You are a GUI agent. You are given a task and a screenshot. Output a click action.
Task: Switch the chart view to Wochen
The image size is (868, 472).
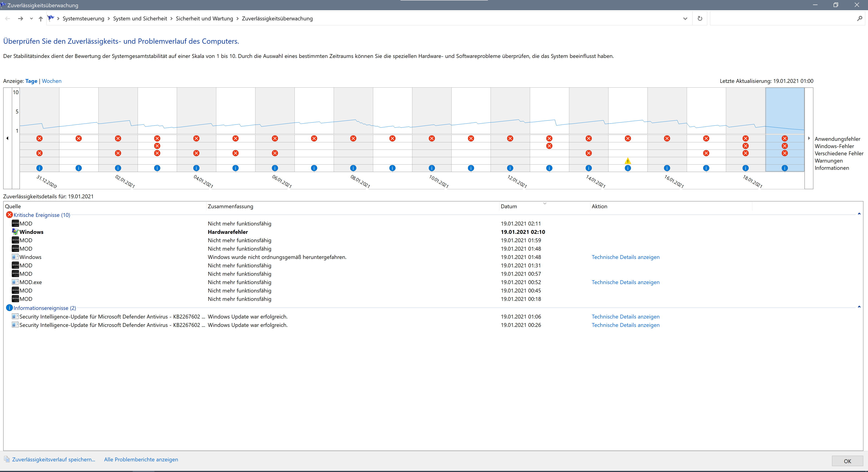52,81
